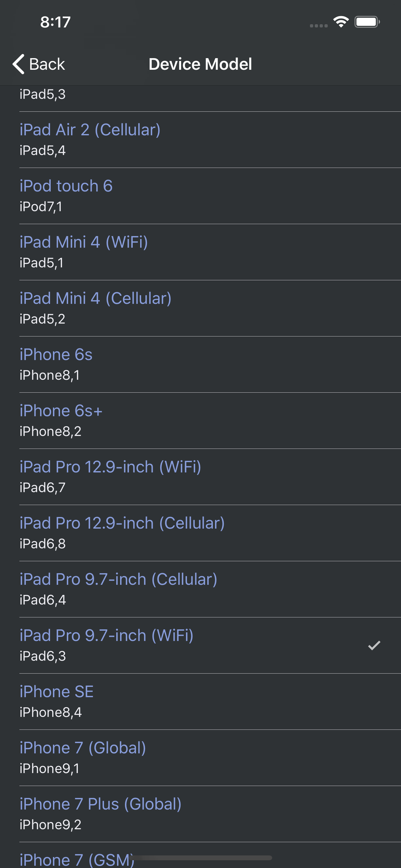Choose iPhone SE from the list
Image resolution: width=401 pixels, height=868 pixels.
[200, 702]
